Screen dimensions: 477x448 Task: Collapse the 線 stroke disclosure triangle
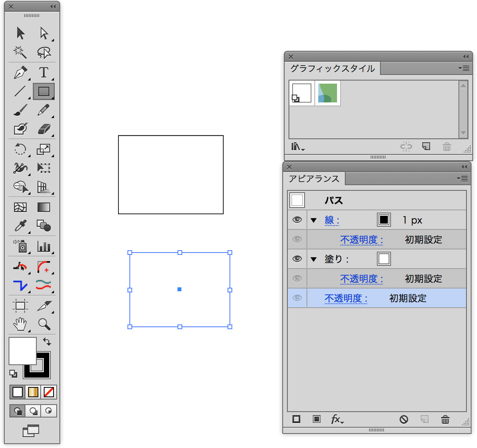pyautogui.click(x=314, y=220)
